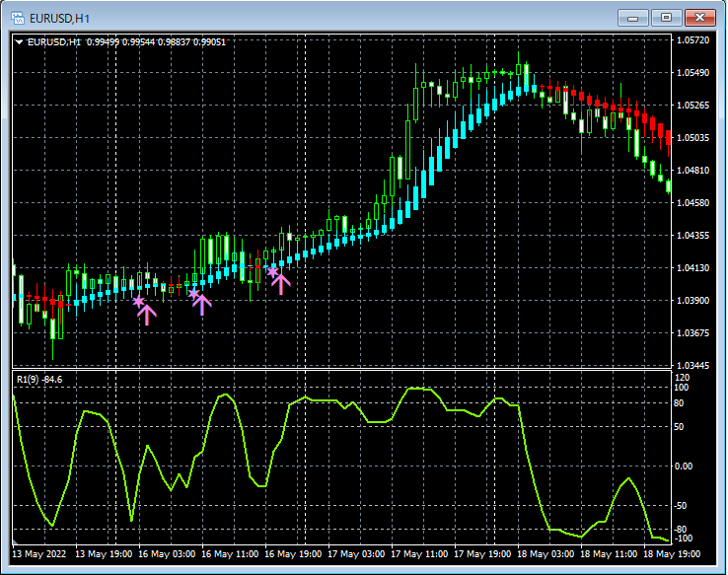Click price level 1.05720 on the price scale

tap(693, 39)
